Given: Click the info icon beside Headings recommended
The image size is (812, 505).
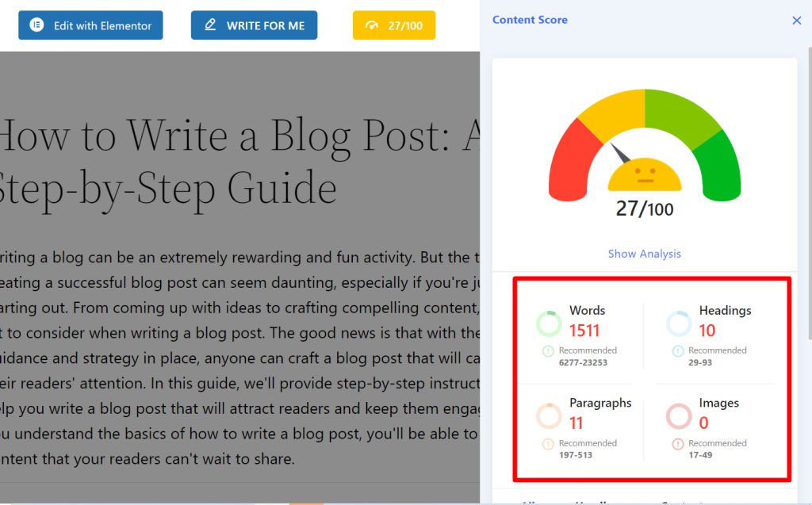Looking at the screenshot, I should (x=677, y=351).
